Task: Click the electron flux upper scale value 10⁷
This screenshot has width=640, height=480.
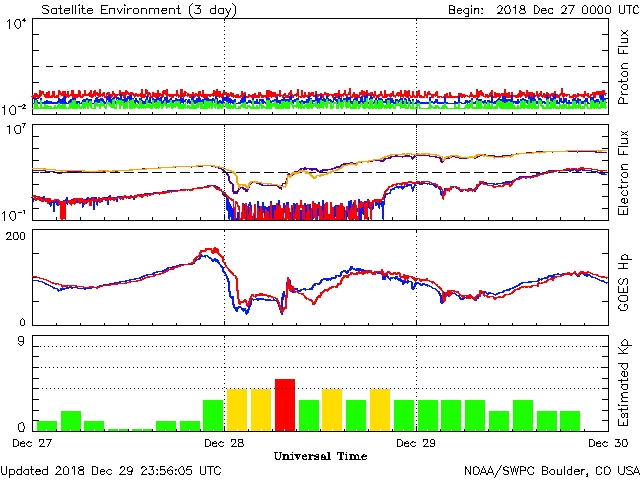Action: point(16,130)
